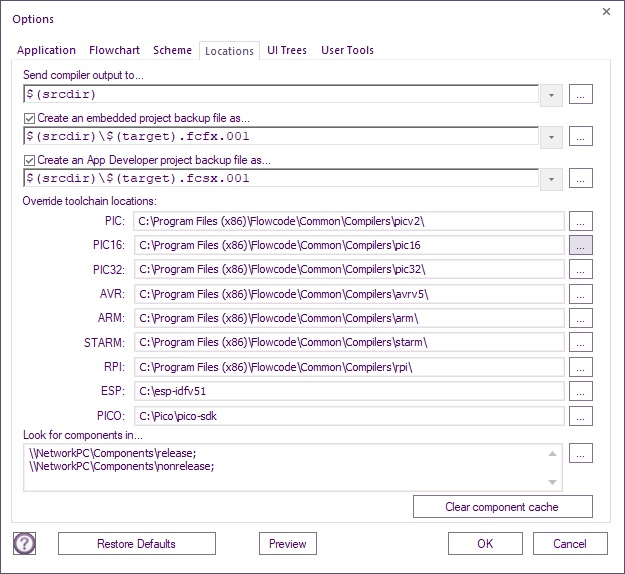
Task: Click the Restore Defaults button
Action: point(137,544)
